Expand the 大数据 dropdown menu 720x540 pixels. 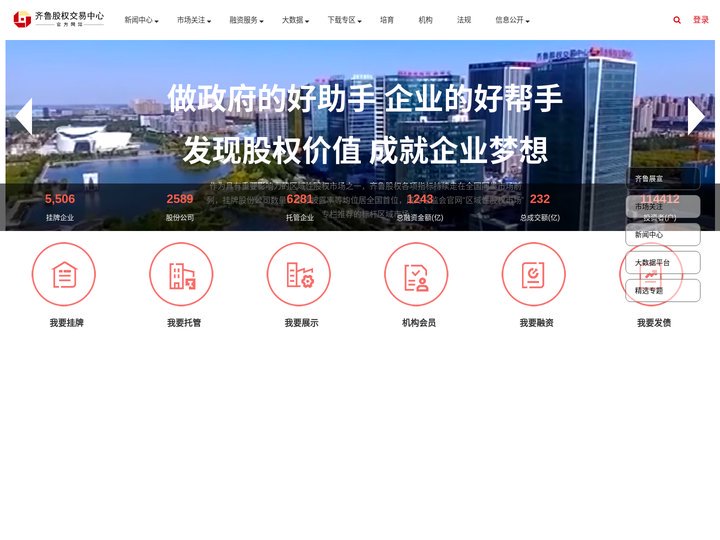pyautogui.click(x=295, y=20)
